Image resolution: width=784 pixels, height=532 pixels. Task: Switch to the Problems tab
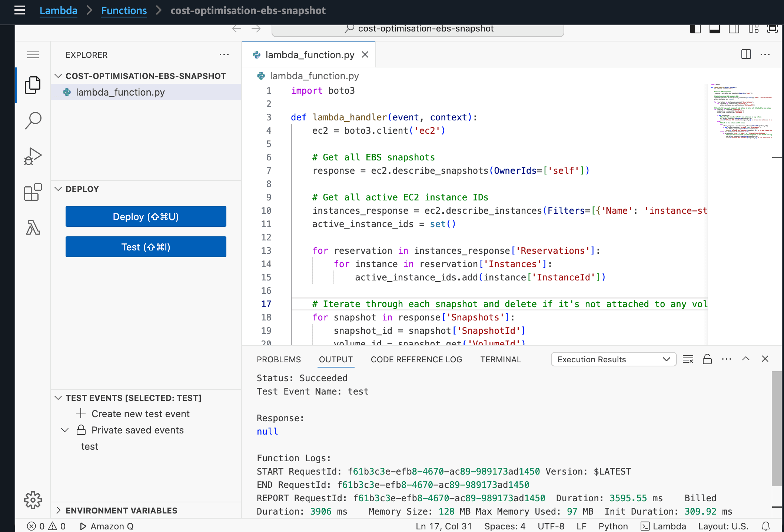point(279,359)
